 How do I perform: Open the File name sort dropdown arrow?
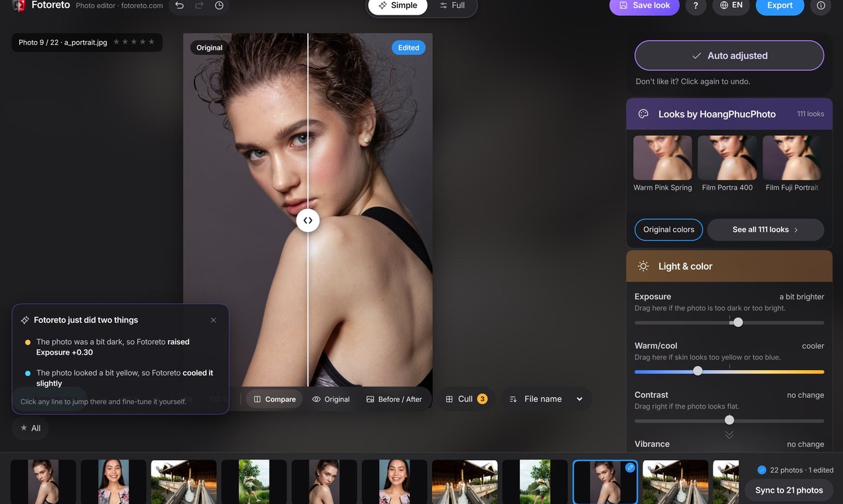point(579,399)
